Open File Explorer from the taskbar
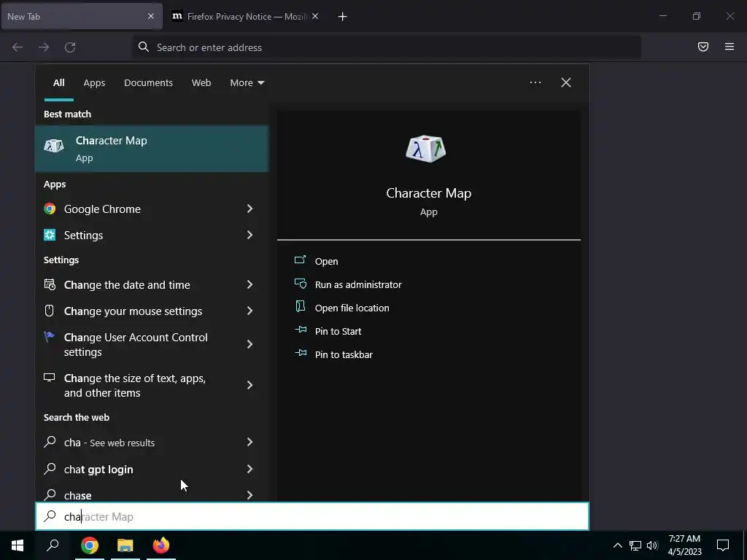Viewport: 747px width, 560px height. (x=125, y=545)
